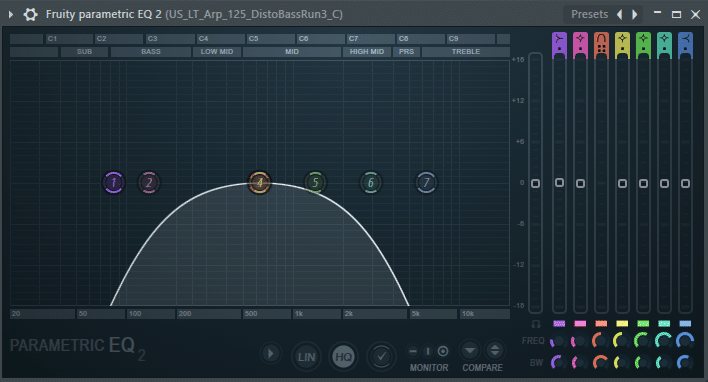
Task: Click the purple band 1 filter type icon
Action: [x=559, y=45]
